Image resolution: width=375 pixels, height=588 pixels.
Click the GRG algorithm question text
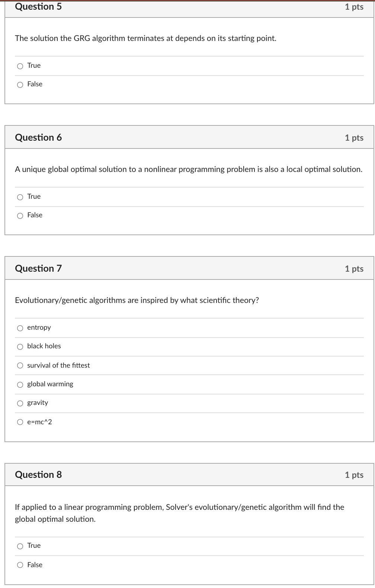(145, 38)
